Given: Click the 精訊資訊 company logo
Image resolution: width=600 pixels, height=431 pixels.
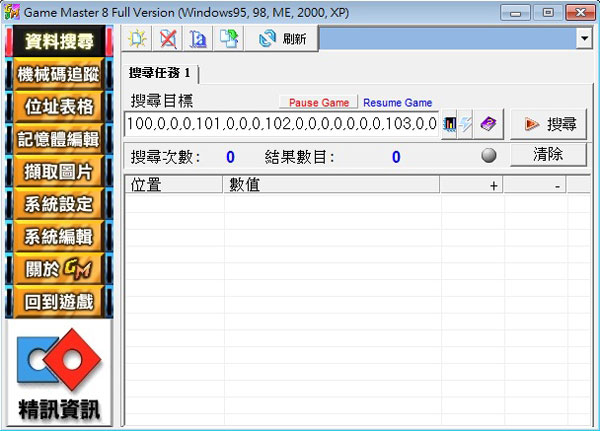Looking at the screenshot, I should click(59, 373).
